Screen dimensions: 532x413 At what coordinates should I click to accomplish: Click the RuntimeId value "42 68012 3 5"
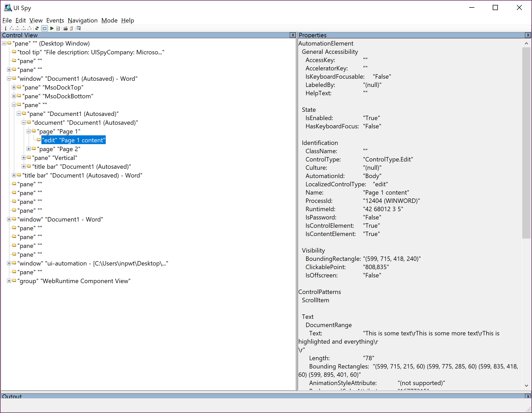[383, 209]
